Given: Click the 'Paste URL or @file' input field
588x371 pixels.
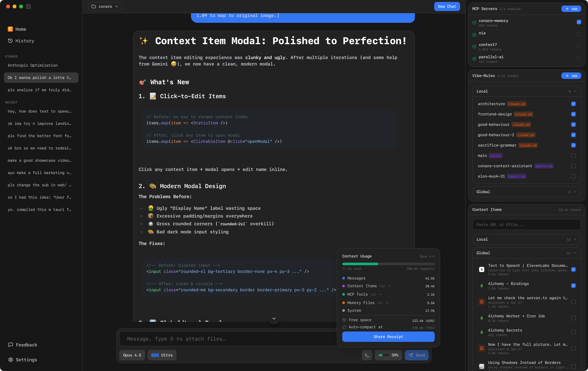Looking at the screenshot, I should pos(526,224).
